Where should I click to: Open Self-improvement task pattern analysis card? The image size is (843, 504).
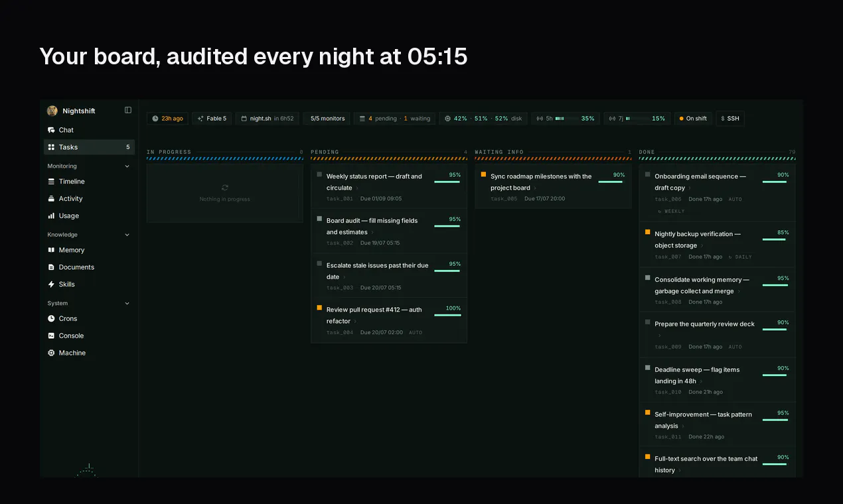click(x=717, y=424)
